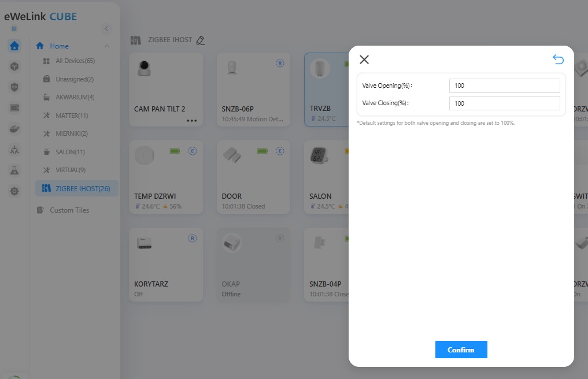This screenshot has width=588, height=379.
Task: Click the battery indicator on DOOR card
Action: coord(262,151)
